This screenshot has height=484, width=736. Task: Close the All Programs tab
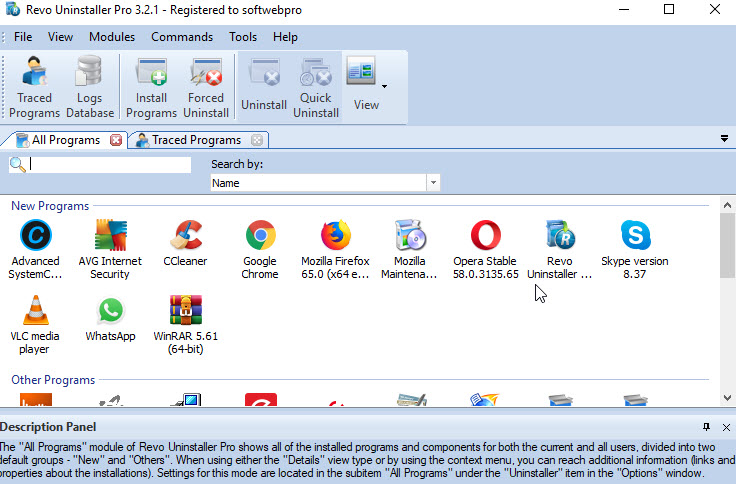(116, 140)
